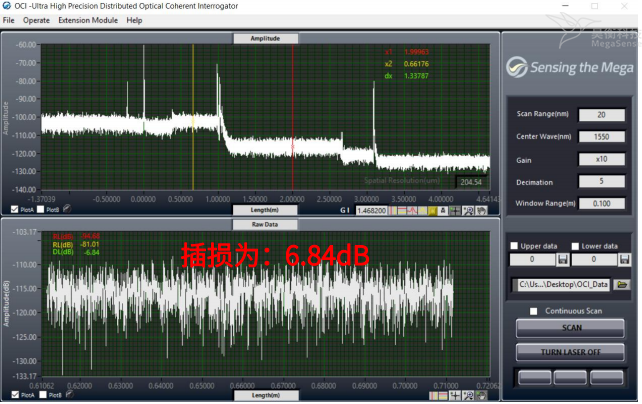This screenshot has width=642, height=404.
Task: Click the save icon next to Upper data field
Action: pos(563,260)
